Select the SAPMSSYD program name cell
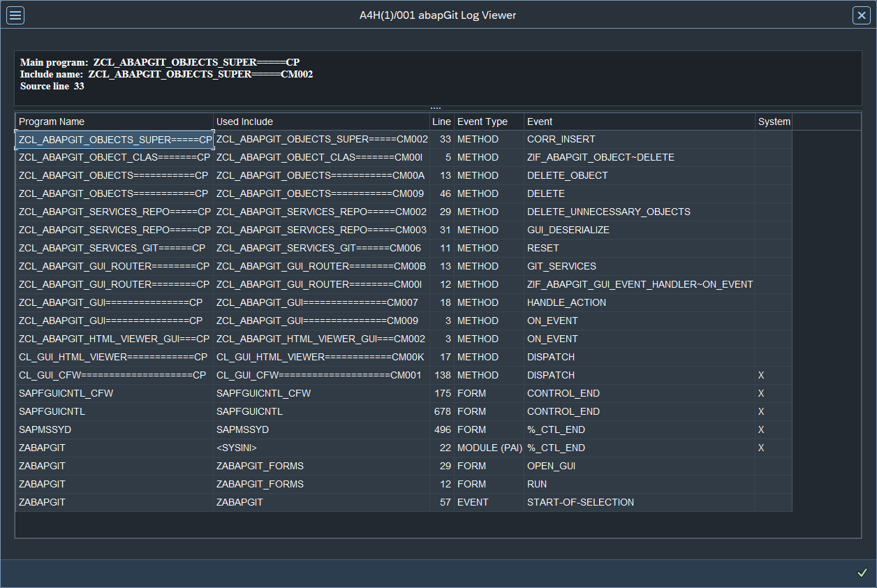 (x=115, y=429)
